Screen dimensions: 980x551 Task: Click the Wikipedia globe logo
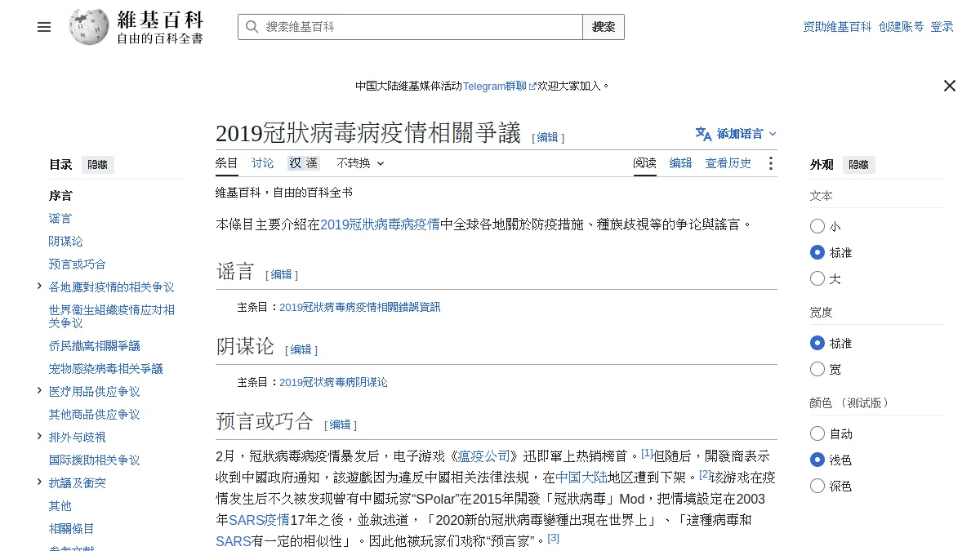coord(88,27)
